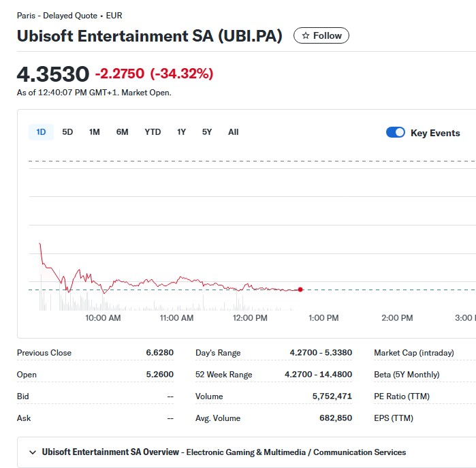Click the red current-price dot on chart

pos(300,290)
